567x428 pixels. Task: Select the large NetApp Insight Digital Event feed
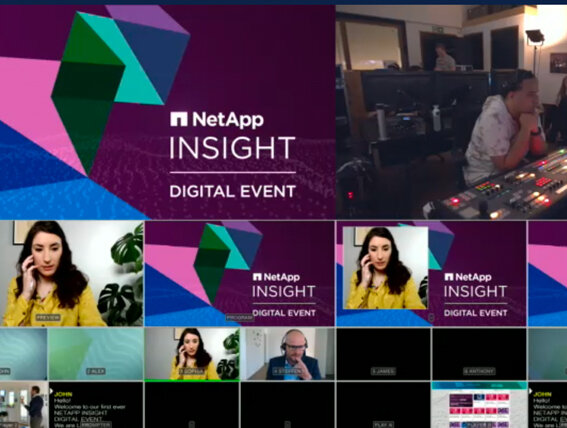pos(167,112)
